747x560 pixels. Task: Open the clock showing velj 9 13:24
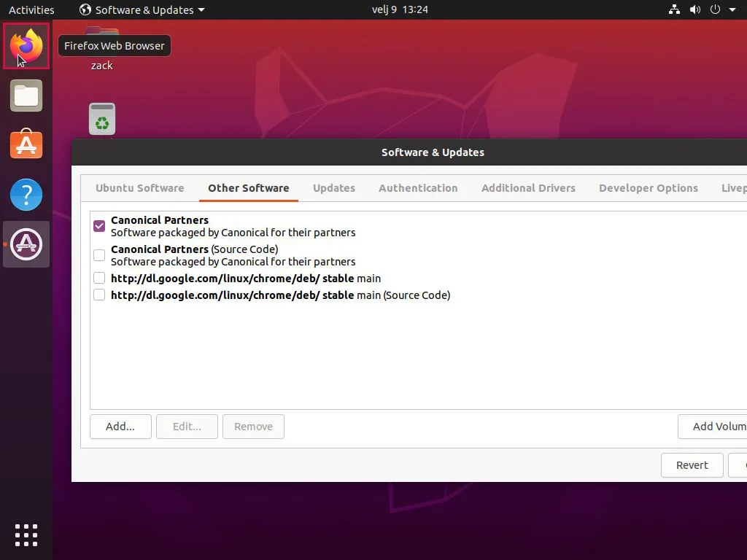point(400,9)
